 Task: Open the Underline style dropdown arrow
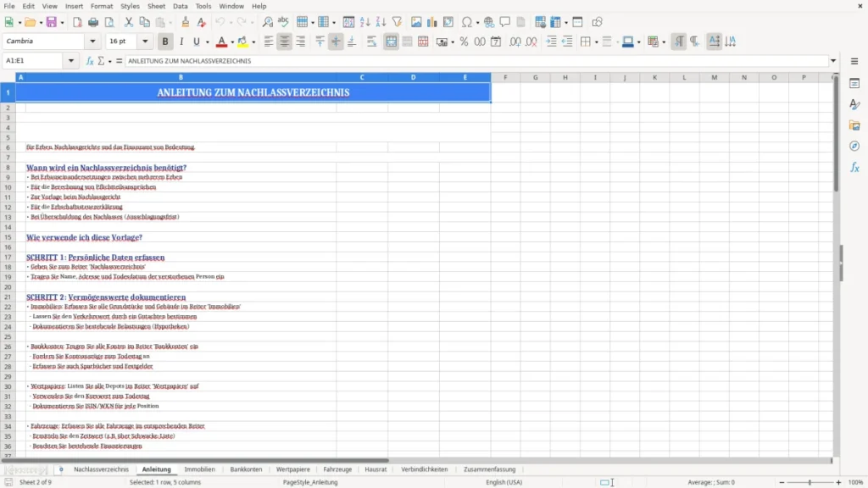tap(207, 42)
